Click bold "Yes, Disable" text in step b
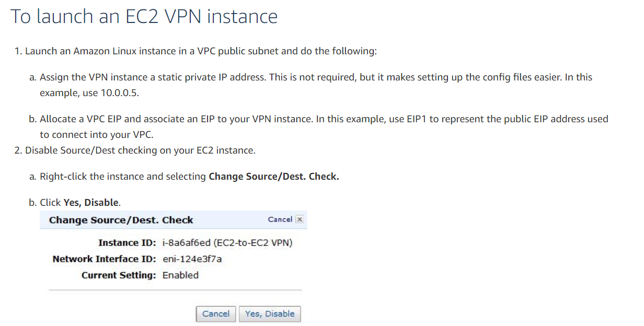644x326 pixels. (91, 202)
